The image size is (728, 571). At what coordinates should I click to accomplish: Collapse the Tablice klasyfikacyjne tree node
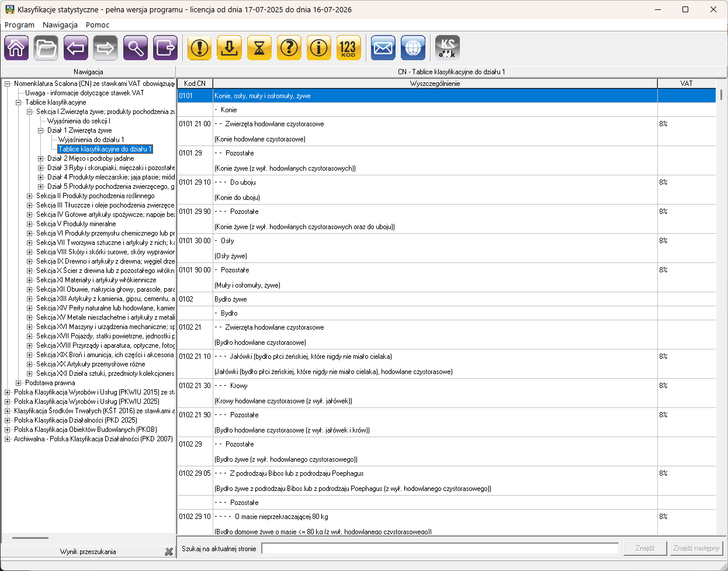click(19, 102)
